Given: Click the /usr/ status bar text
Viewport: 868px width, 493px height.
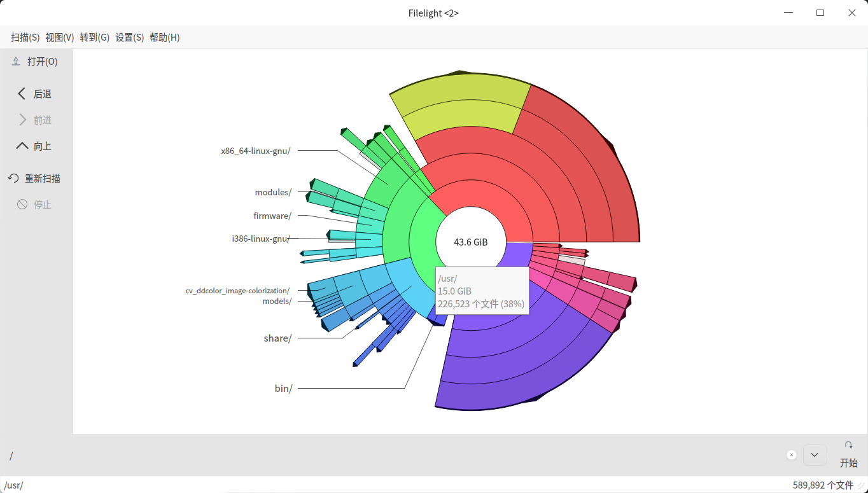Looking at the screenshot, I should point(13,485).
